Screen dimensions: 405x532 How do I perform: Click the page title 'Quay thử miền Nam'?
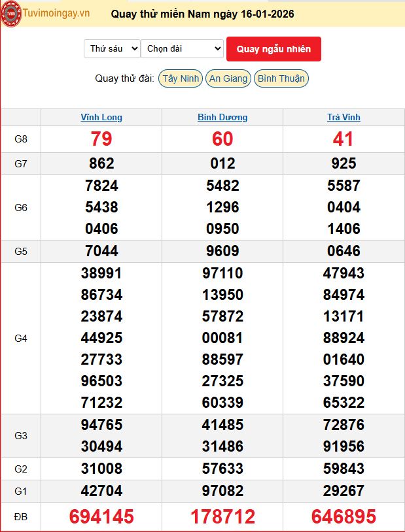click(202, 14)
